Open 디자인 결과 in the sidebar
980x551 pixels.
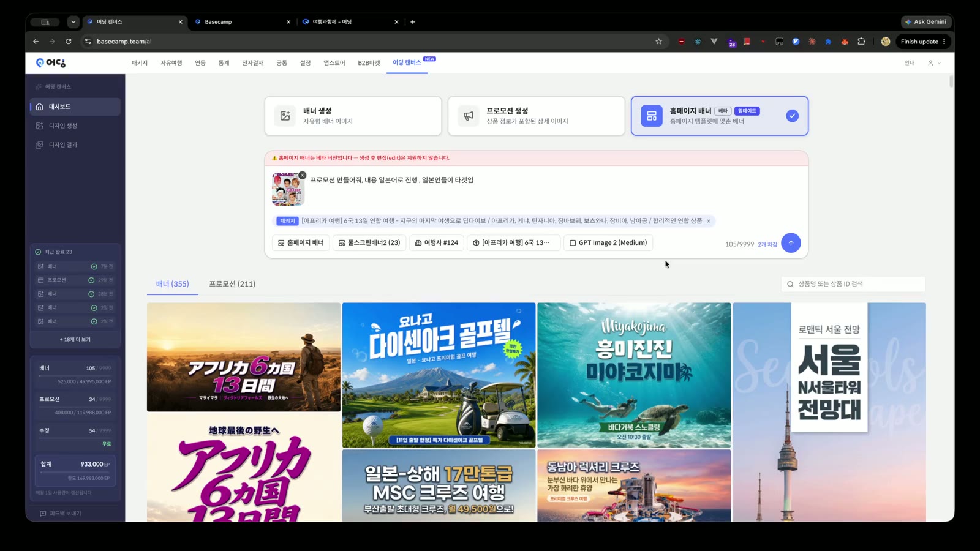click(75, 144)
